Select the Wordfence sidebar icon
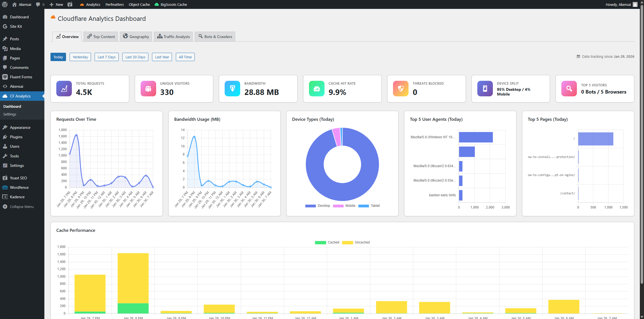This screenshot has height=319, width=644. tap(5, 187)
